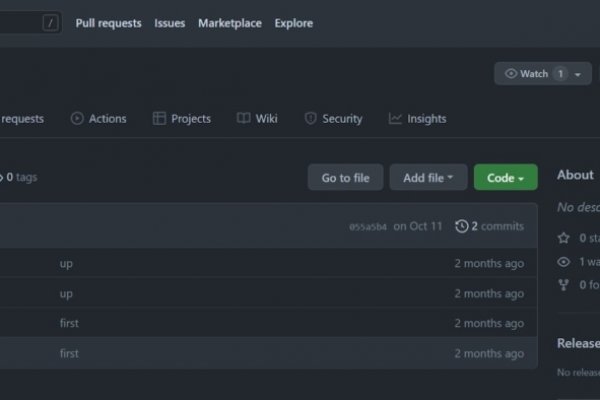The height and width of the screenshot is (400, 600).
Task: Click the fork icon in About sidebar
Action: (x=565, y=285)
